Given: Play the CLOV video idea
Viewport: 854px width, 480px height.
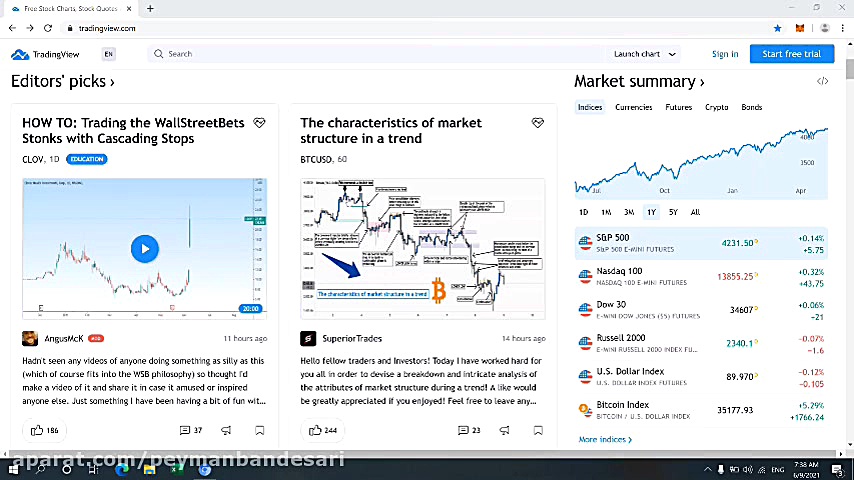Looking at the screenshot, I should point(145,249).
